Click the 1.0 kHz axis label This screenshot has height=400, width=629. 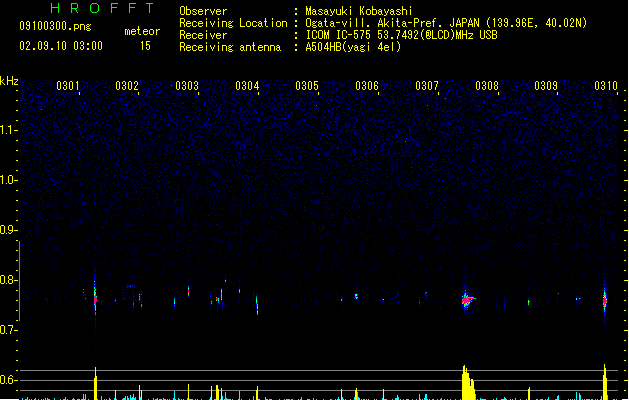click(x=8, y=180)
